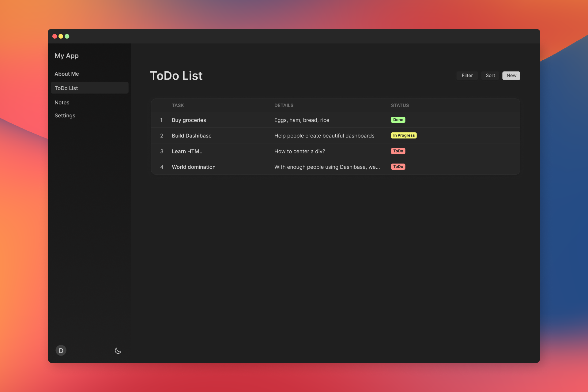Click the TASK column header to sort
588x392 pixels.
178,105
